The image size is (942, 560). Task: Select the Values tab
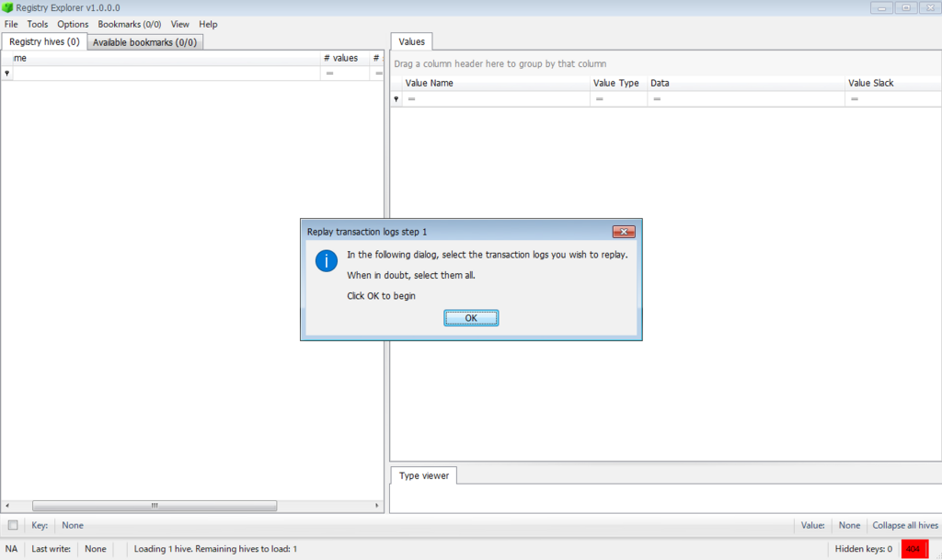(x=411, y=41)
